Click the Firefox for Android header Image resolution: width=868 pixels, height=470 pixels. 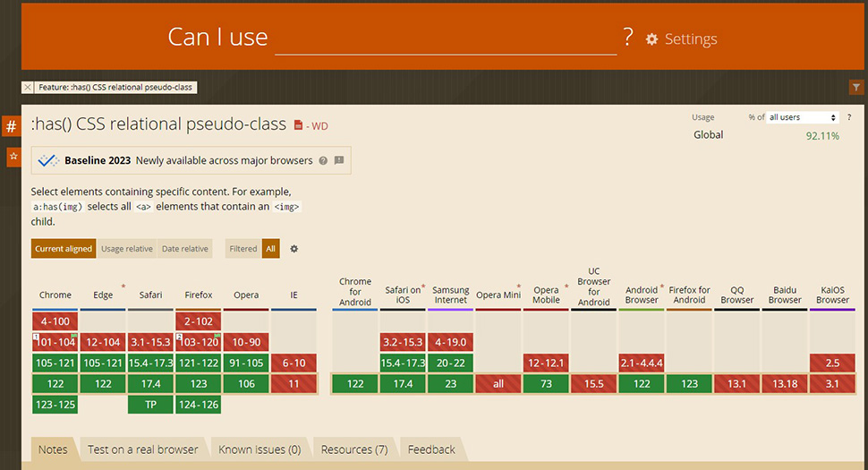689,295
